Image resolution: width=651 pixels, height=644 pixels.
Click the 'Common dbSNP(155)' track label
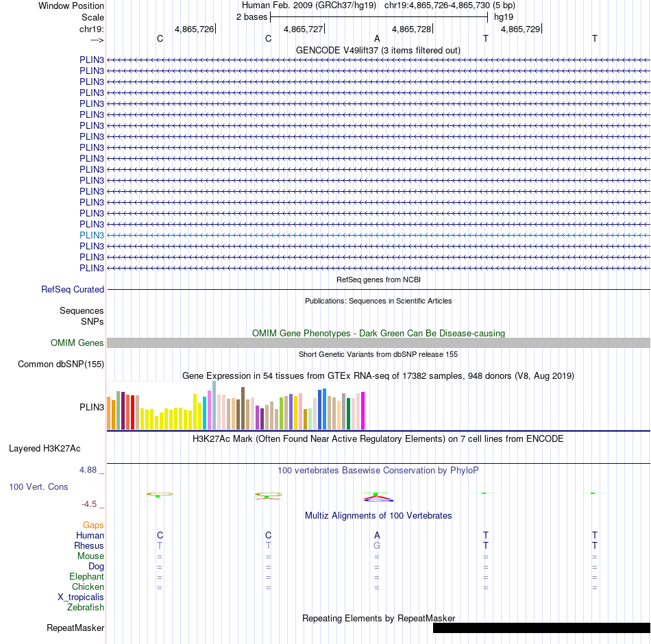(x=61, y=364)
